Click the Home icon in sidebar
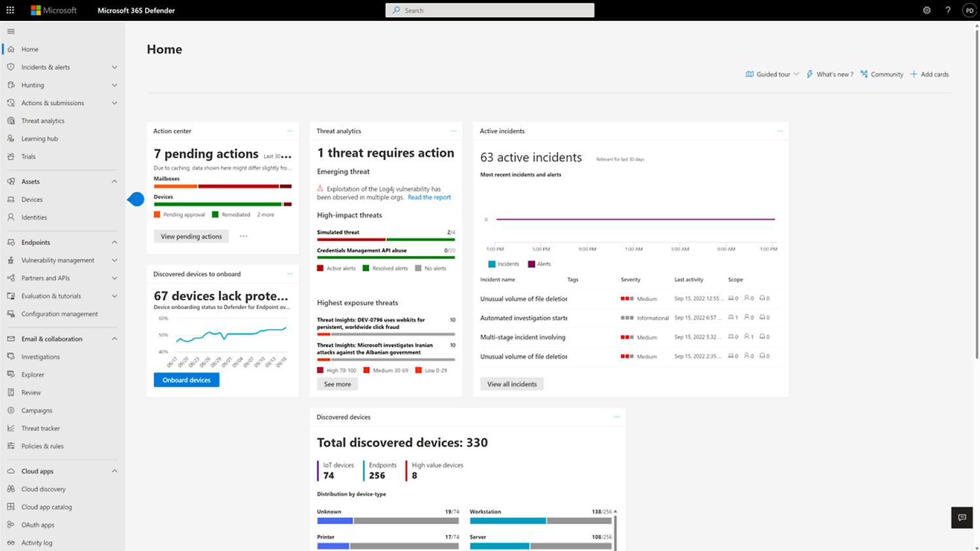Viewport: 980px width, 551px height. pyautogui.click(x=10, y=49)
